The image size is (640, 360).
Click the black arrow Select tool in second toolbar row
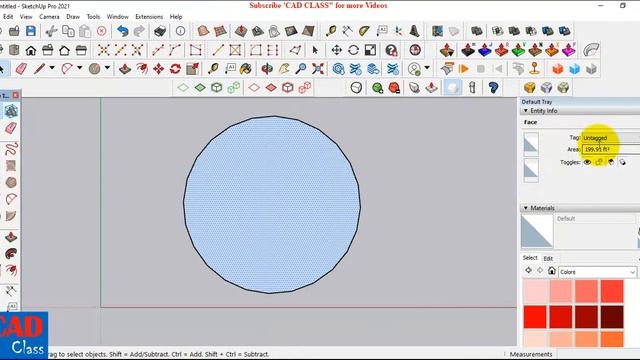(315, 50)
